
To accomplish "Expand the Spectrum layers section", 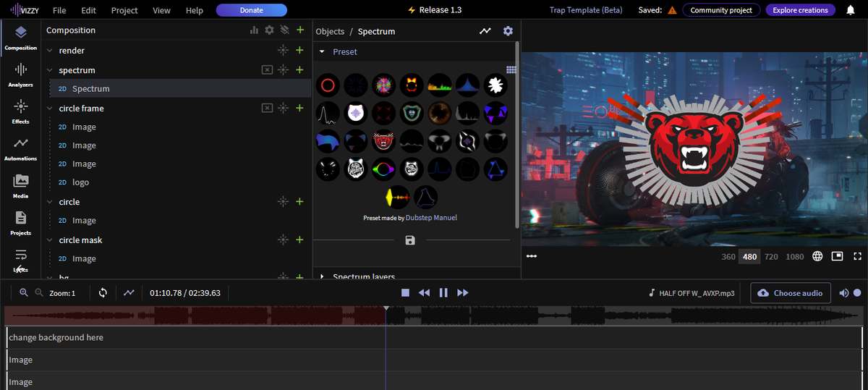I will [322, 276].
